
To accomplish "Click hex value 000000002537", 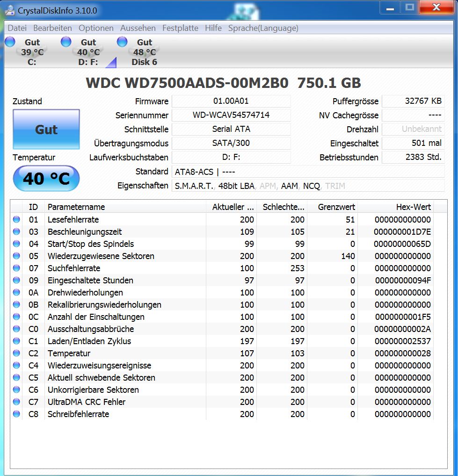I will click(403, 341).
